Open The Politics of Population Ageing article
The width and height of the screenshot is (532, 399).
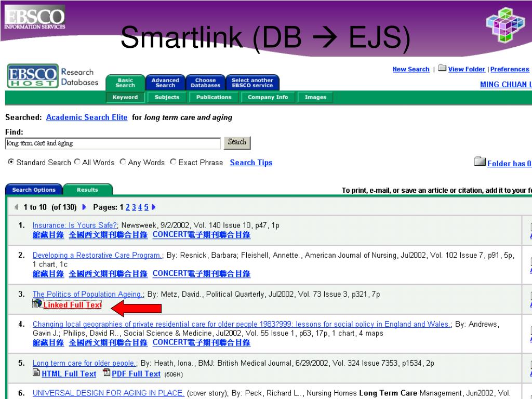coord(87,294)
